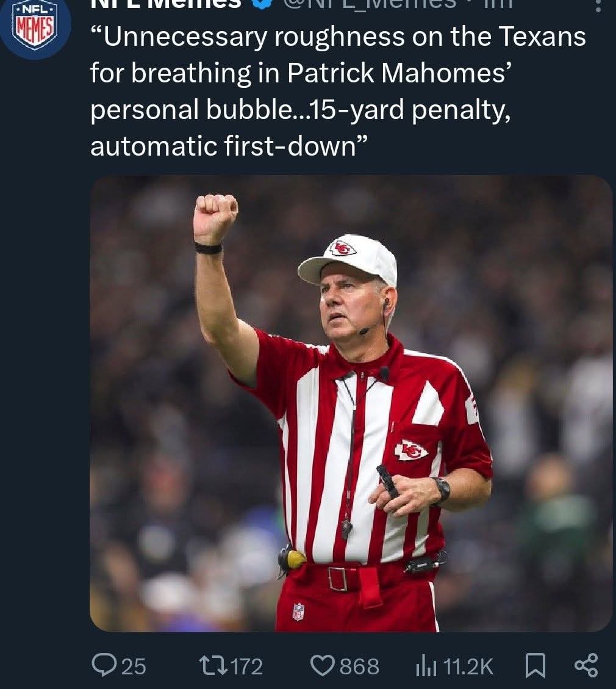This screenshot has height=689, width=616.
Task: Click the 11.2K views count
Action: pyautogui.click(x=468, y=666)
